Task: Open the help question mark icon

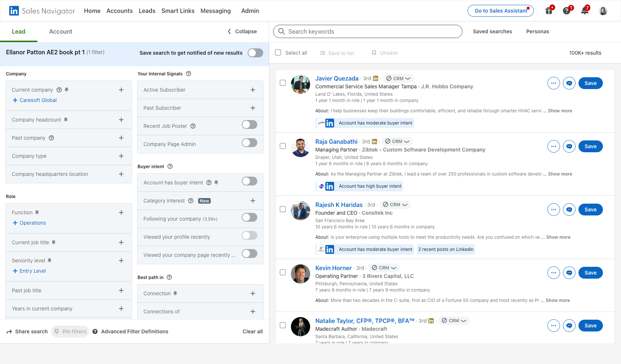Action: (x=567, y=11)
